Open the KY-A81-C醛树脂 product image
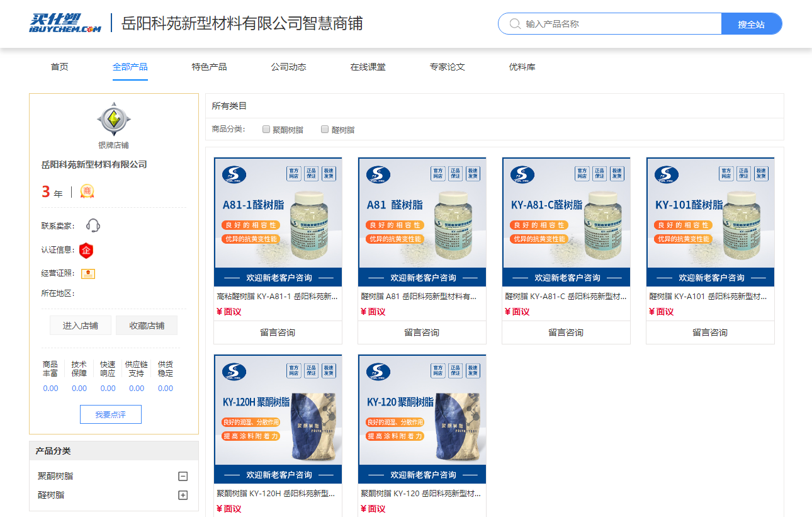 coord(567,222)
